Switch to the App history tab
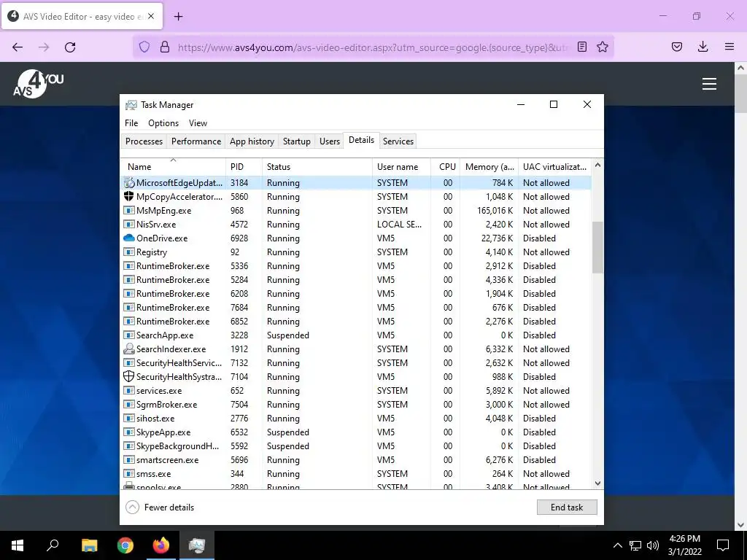747x560 pixels. pos(252,141)
